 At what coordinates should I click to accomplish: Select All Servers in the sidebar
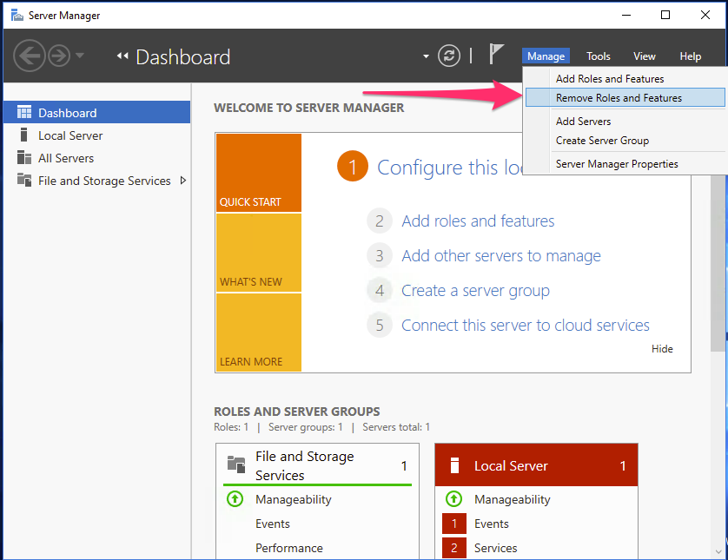97,158
